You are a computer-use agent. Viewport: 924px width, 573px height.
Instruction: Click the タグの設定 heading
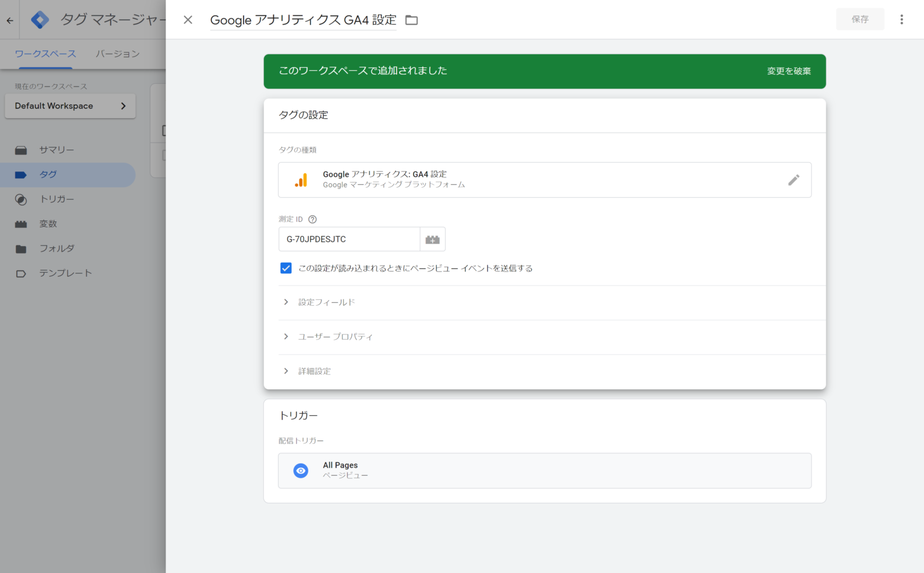click(303, 115)
